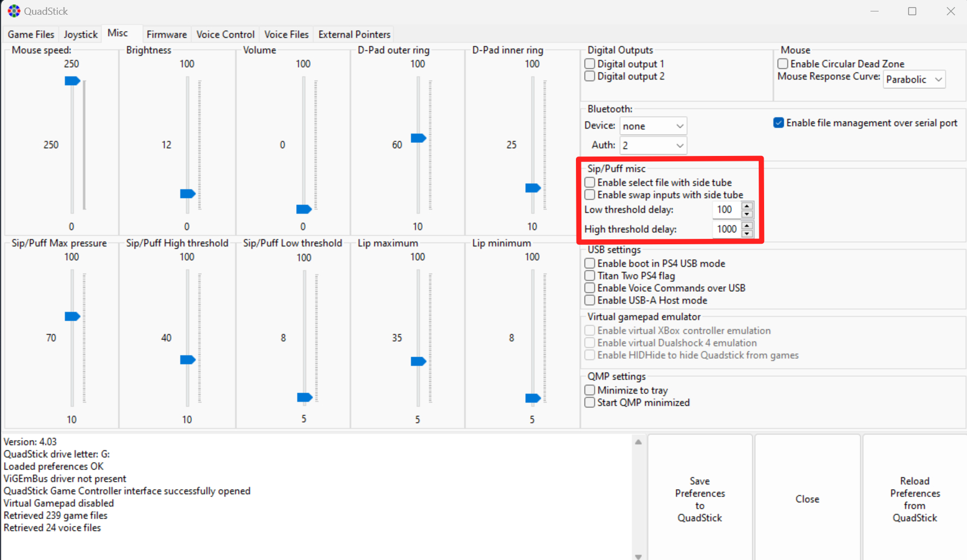Switch to the Voice Control tab
Screen dimensions: 967x560
click(x=225, y=34)
